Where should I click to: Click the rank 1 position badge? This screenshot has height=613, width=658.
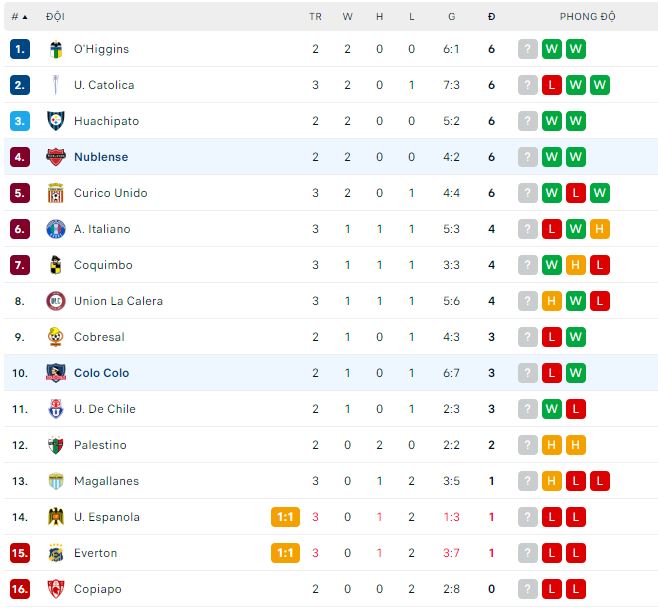click(20, 49)
